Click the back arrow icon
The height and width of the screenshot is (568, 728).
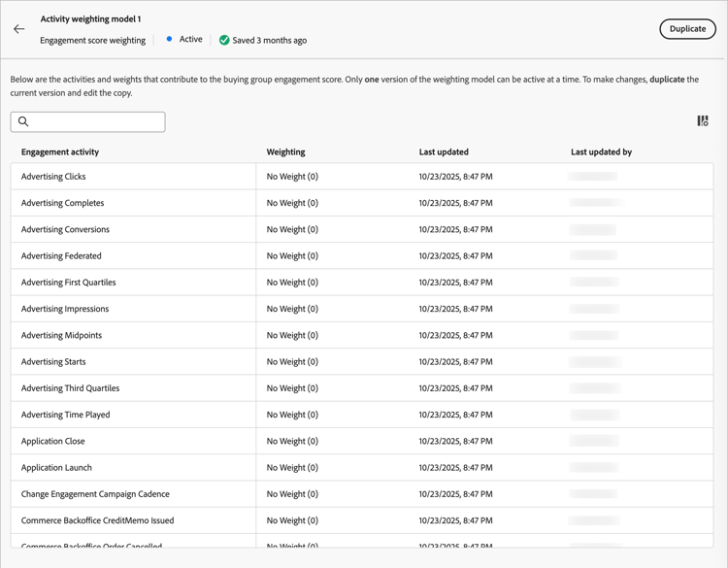(x=19, y=29)
